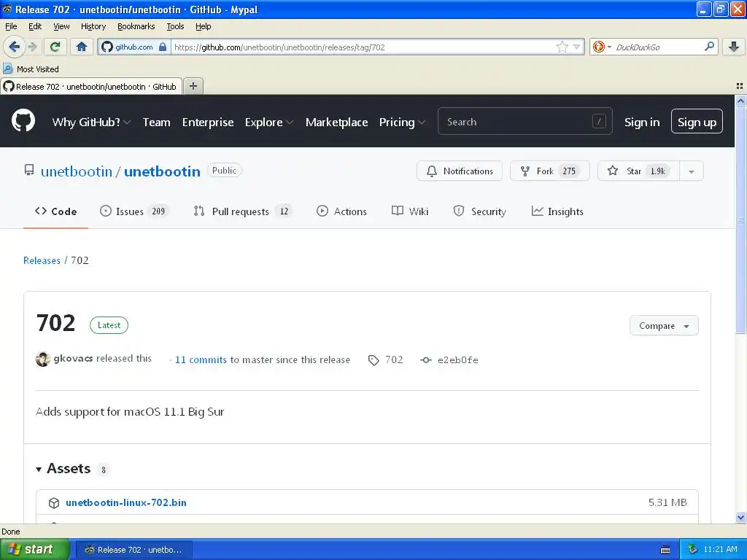The height and width of the screenshot is (560, 747).
Task: Click the slash shortcut icon in Search
Action: [x=599, y=122]
